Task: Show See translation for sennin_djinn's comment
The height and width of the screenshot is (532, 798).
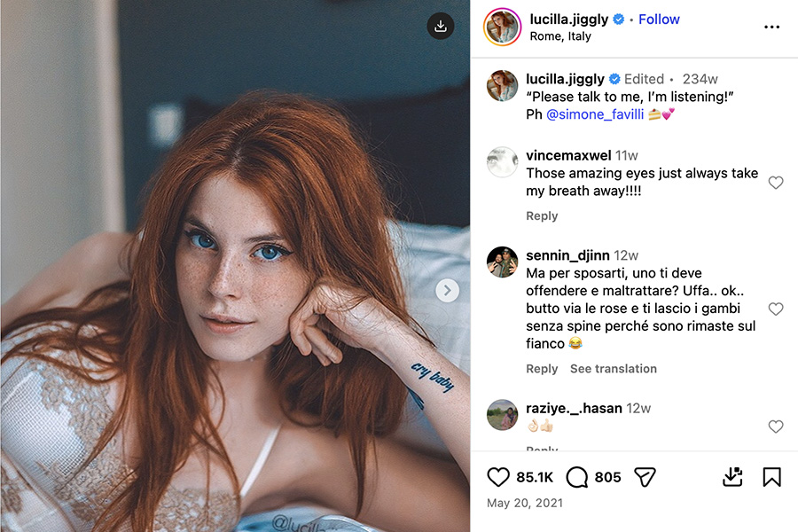Action: click(x=614, y=368)
